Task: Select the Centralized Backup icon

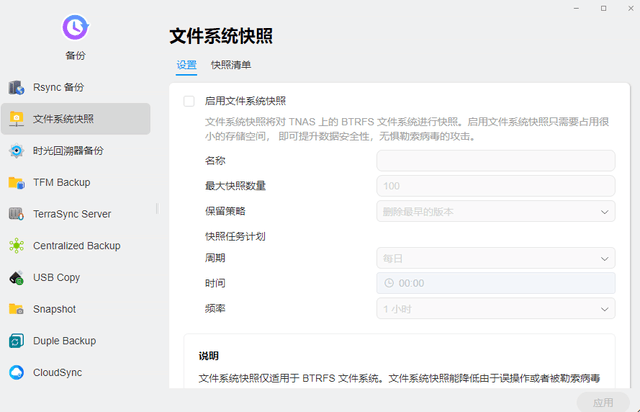Action: [x=16, y=246]
